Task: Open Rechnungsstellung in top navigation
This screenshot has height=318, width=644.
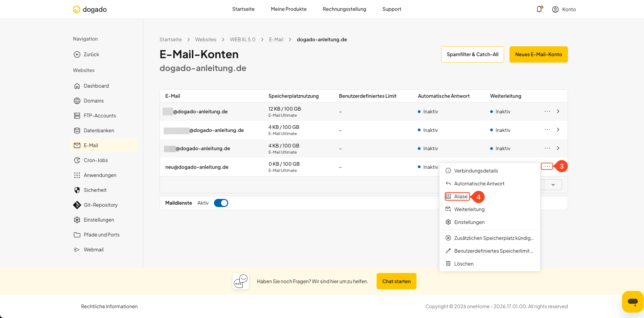Action: coord(344,9)
